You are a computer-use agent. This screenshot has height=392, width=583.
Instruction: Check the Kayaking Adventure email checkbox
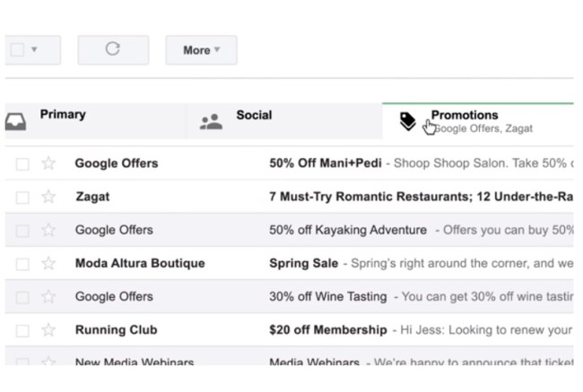point(22,231)
